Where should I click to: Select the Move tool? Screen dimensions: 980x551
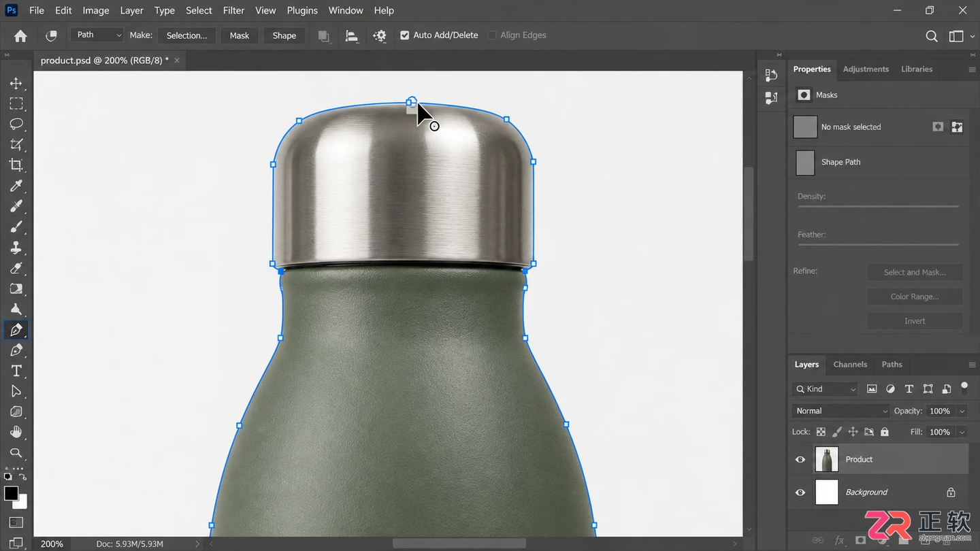coord(16,83)
